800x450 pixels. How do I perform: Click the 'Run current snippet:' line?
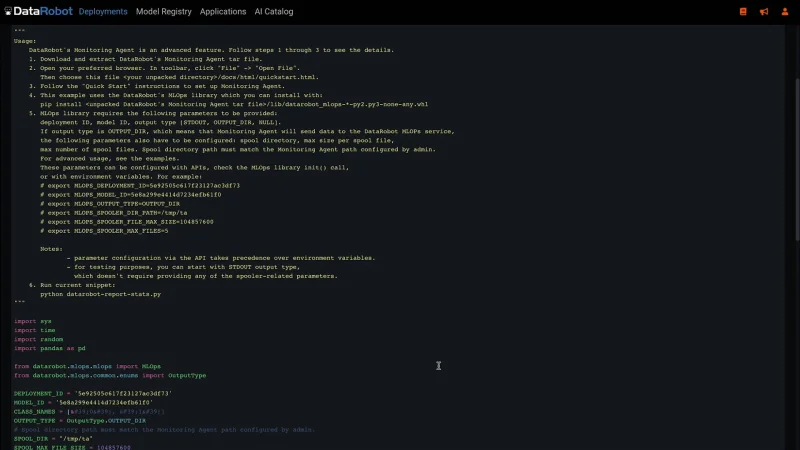(x=72, y=285)
